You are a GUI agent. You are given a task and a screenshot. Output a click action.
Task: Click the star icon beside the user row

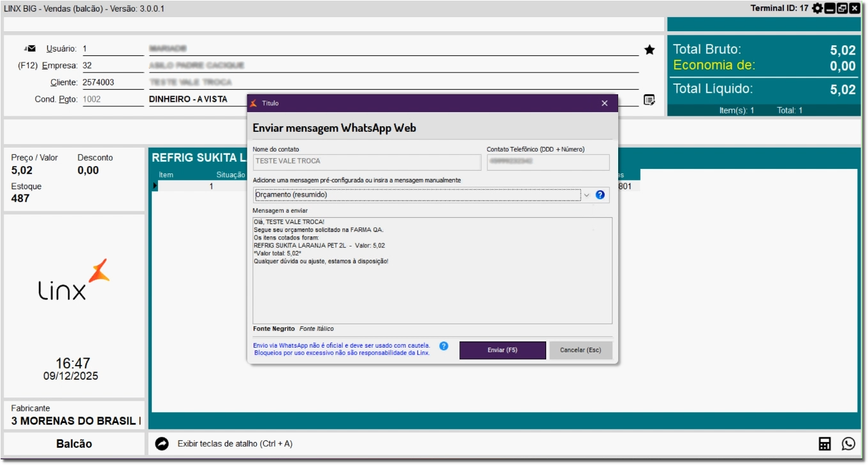click(649, 50)
